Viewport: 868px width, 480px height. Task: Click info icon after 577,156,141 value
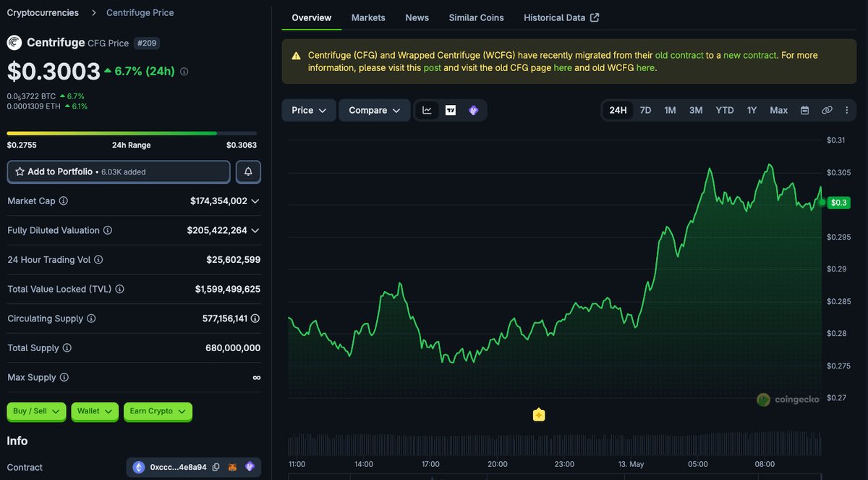tap(255, 319)
